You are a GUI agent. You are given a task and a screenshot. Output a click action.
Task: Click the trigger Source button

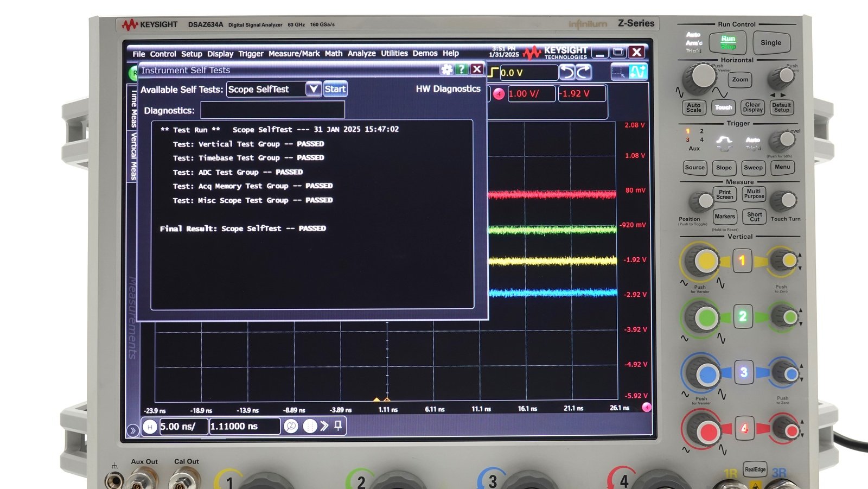695,168
